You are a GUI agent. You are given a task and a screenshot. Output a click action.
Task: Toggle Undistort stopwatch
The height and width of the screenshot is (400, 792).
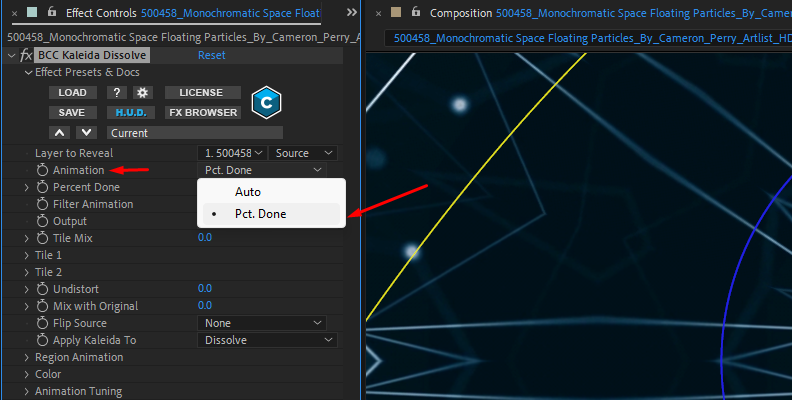[42, 289]
